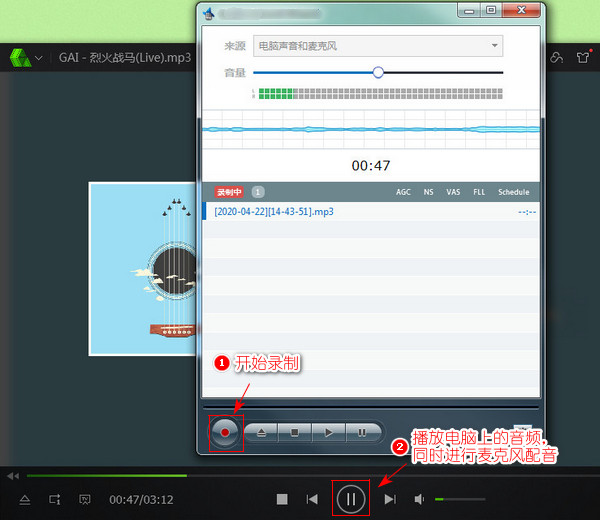Adjust the 音量 recording volume slider
Image resolution: width=600 pixels, height=520 pixels.
pyautogui.click(x=378, y=72)
